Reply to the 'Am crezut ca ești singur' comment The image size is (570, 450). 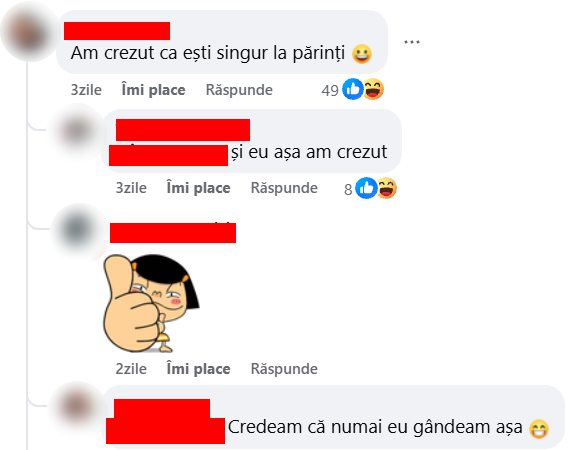coord(239,90)
